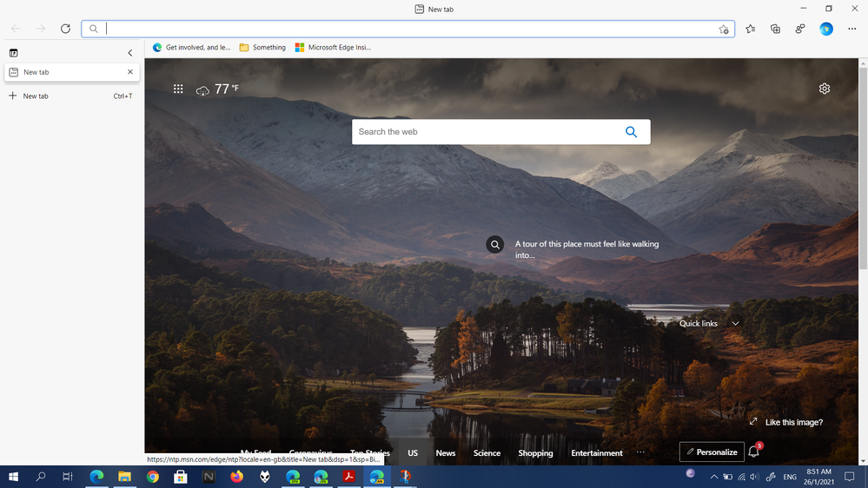The height and width of the screenshot is (488, 868).
Task: Select the US feed tab
Action: click(413, 452)
